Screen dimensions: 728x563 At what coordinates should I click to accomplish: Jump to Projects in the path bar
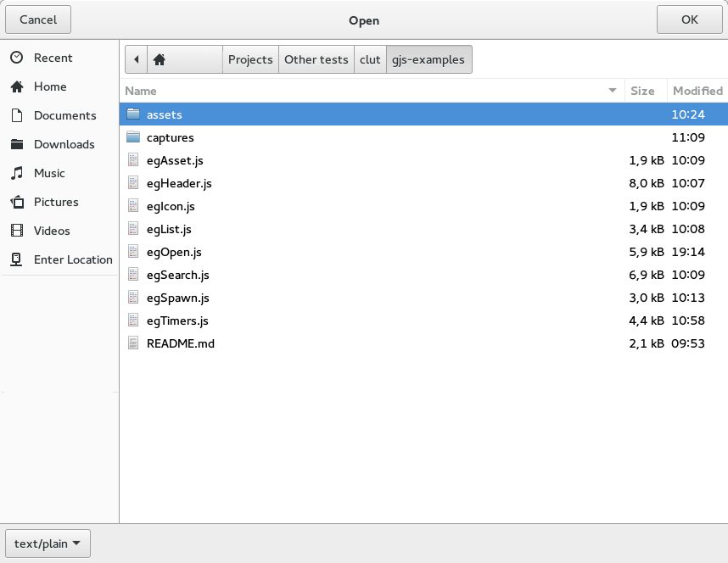[250, 59]
